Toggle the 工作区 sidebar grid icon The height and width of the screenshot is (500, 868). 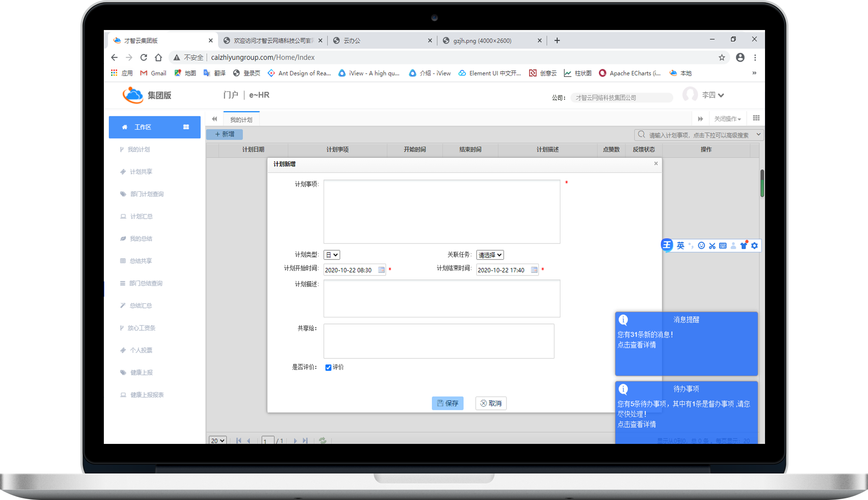[x=186, y=127]
